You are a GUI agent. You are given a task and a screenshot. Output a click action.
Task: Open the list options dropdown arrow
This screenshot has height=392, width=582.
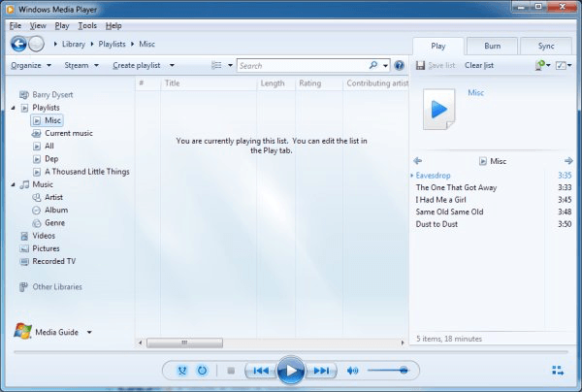coord(569,65)
